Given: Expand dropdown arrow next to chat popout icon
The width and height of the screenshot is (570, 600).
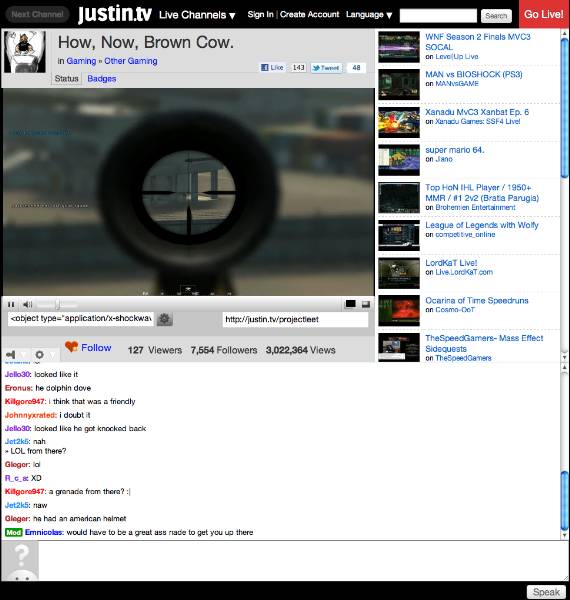Looking at the screenshot, I should click(x=23, y=355).
